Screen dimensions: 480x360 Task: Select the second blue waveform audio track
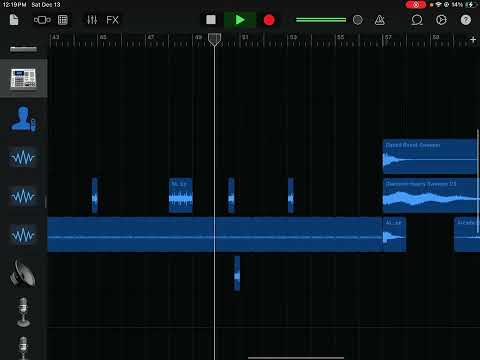pyautogui.click(x=23, y=197)
